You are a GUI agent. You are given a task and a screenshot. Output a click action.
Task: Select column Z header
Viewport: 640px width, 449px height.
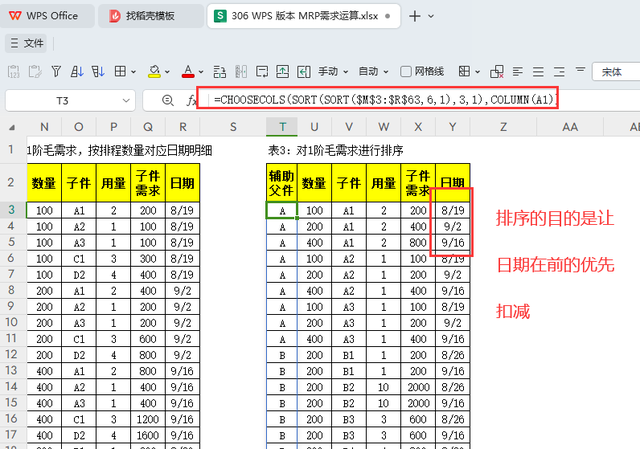pos(503,127)
